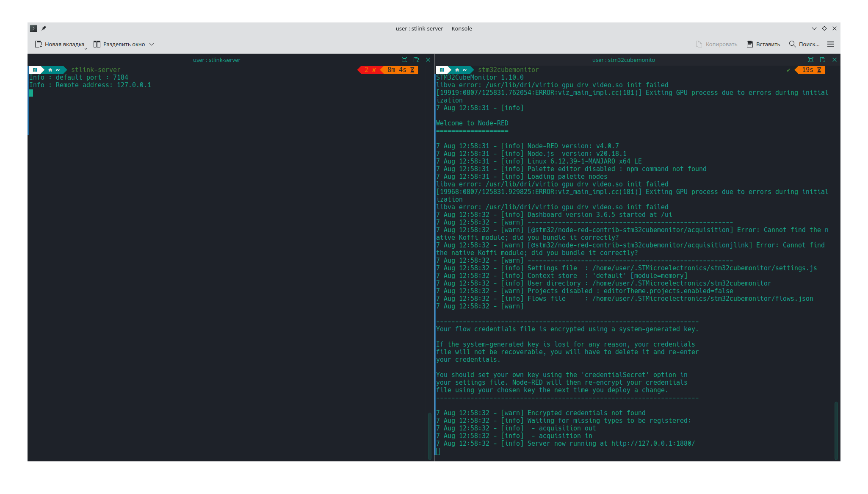
Task: Toggle the pin icon in the titlebar
Action: click(x=44, y=28)
